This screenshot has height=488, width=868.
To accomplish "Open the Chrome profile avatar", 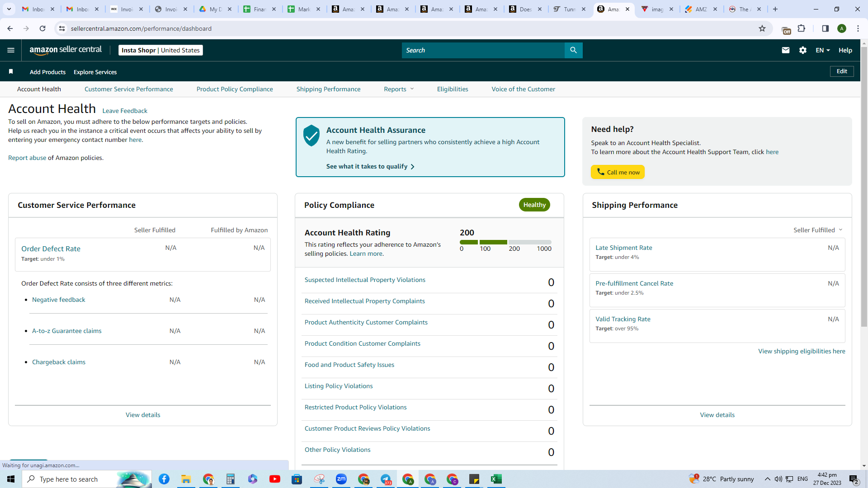I will pos(842,28).
